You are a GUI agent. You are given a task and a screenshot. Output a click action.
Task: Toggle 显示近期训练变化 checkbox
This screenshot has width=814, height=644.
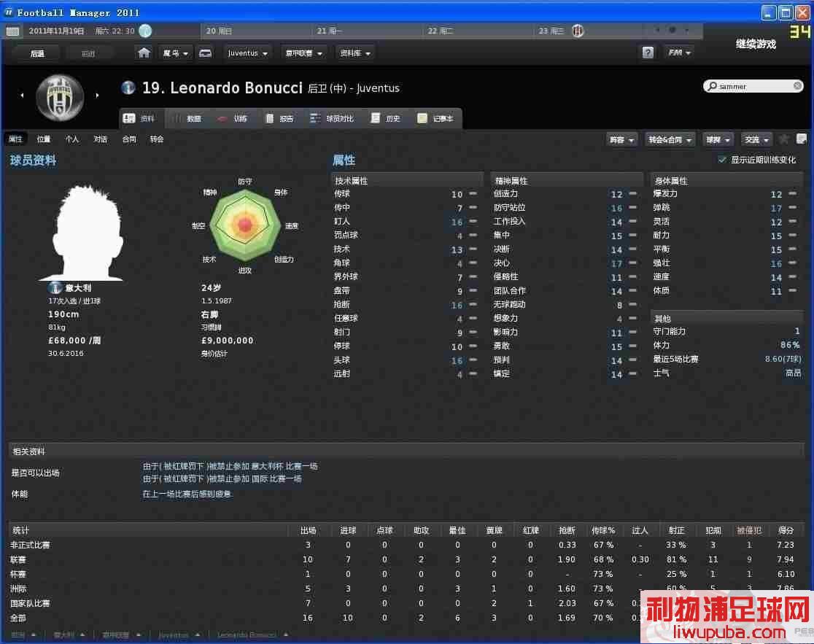[x=721, y=160]
